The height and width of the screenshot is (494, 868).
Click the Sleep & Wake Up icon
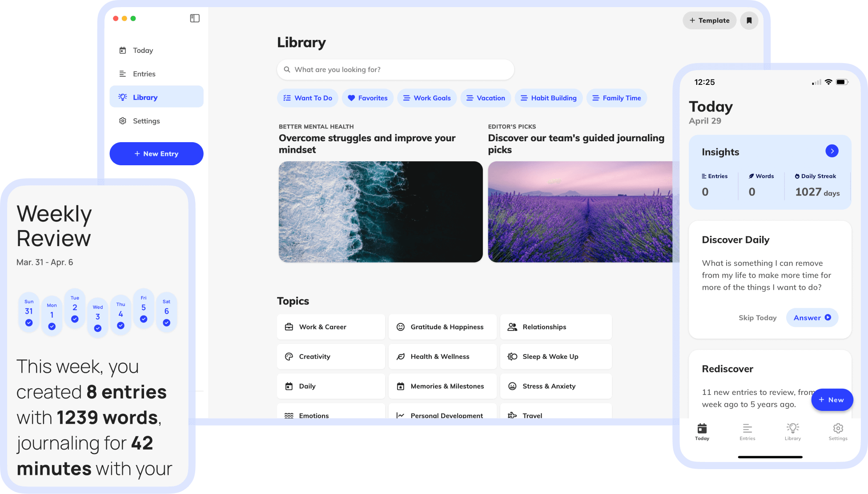coord(512,357)
